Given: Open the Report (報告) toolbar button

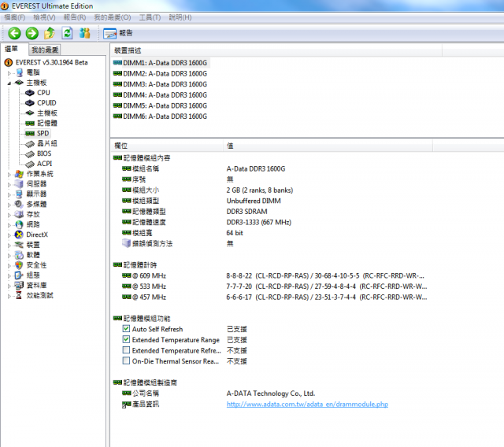Looking at the screenshot, I should tap(118, 33).
